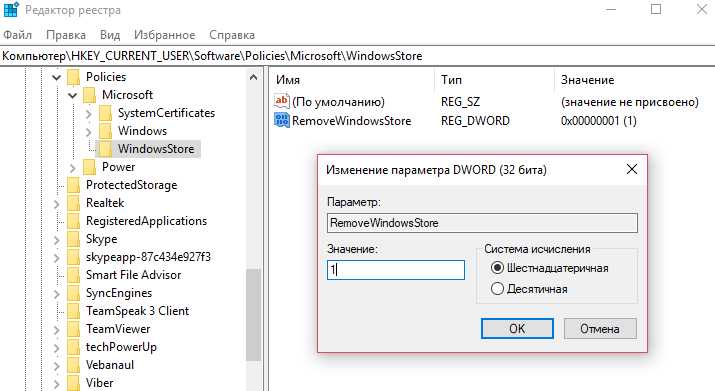Click the ProtectedStorage folder icon
715x391 pixels.
[73, 185]
